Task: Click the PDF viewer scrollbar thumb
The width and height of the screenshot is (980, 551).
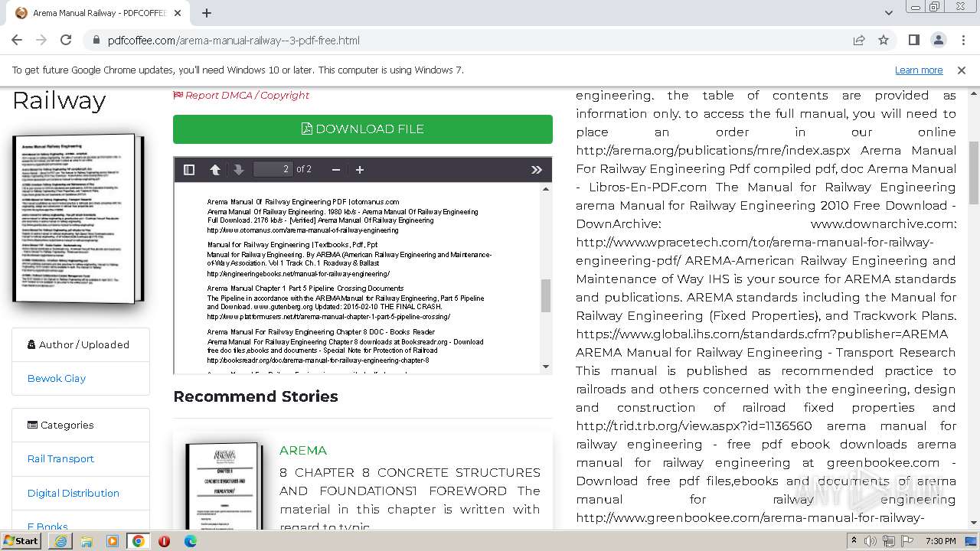Action: (x=546, y=295)
